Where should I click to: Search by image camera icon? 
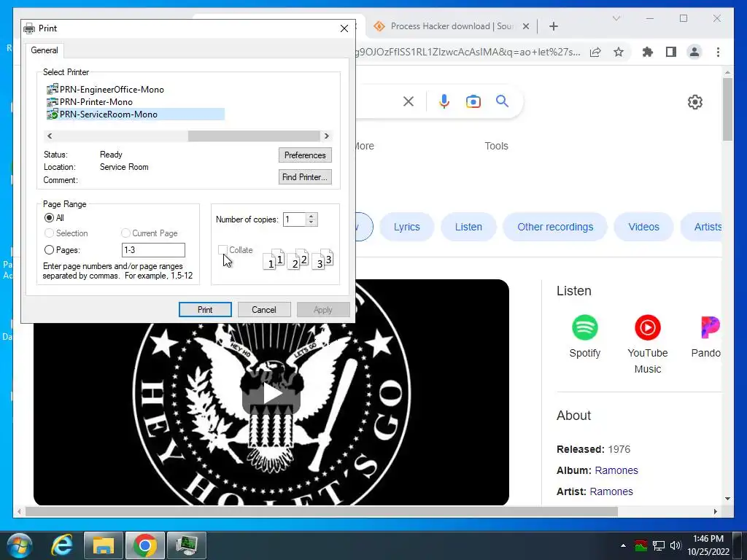pyautogui.click(x=473, y=101)
